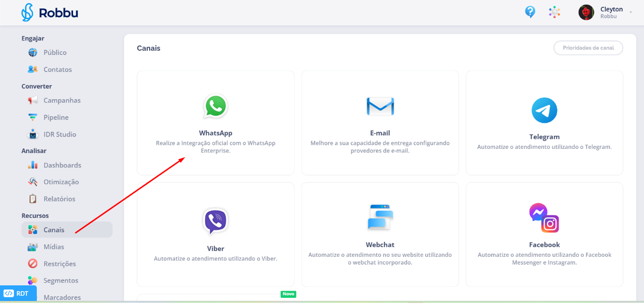Click the colorful apps icon in header
The height and width of the screenshot is (303, 644).
pos(554,12)
